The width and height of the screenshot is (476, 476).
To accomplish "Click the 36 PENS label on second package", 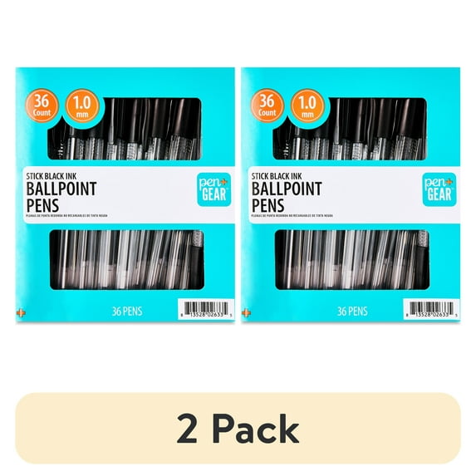I will [x=352, y=312].
